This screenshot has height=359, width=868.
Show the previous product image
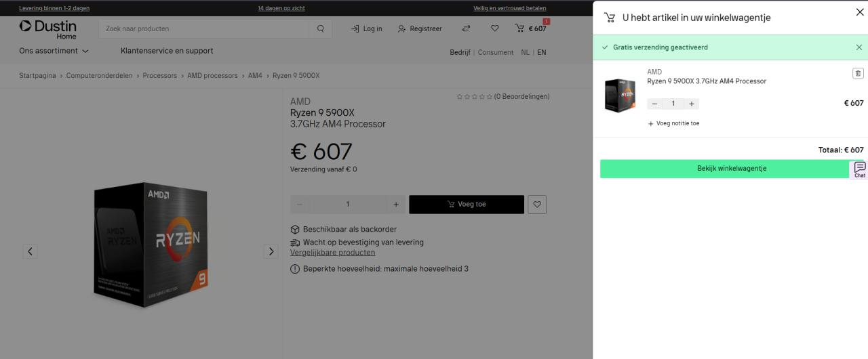pos(30,251)
